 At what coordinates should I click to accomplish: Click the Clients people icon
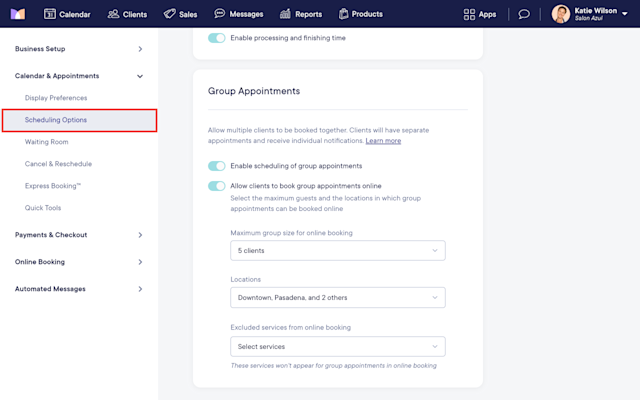point(113,14)
